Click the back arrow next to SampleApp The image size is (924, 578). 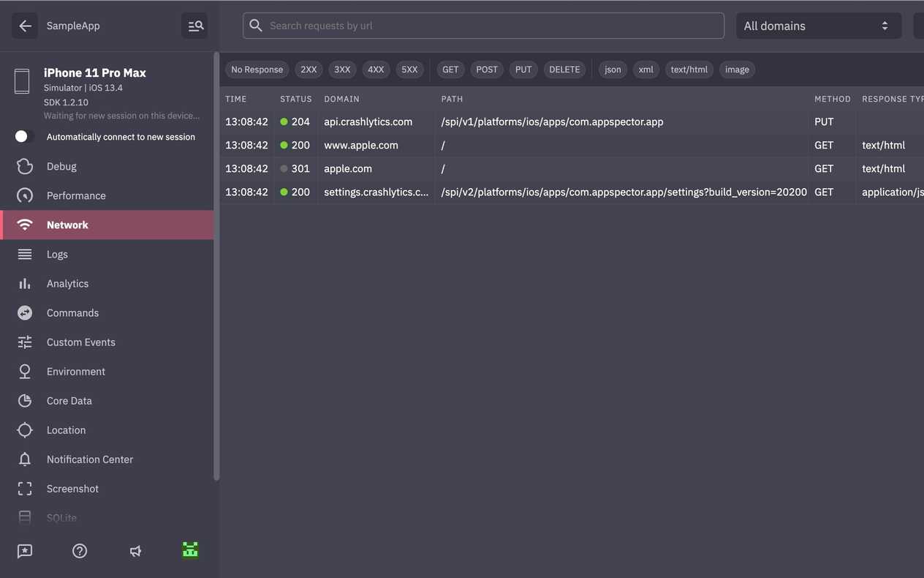click(x=25, y=26)
